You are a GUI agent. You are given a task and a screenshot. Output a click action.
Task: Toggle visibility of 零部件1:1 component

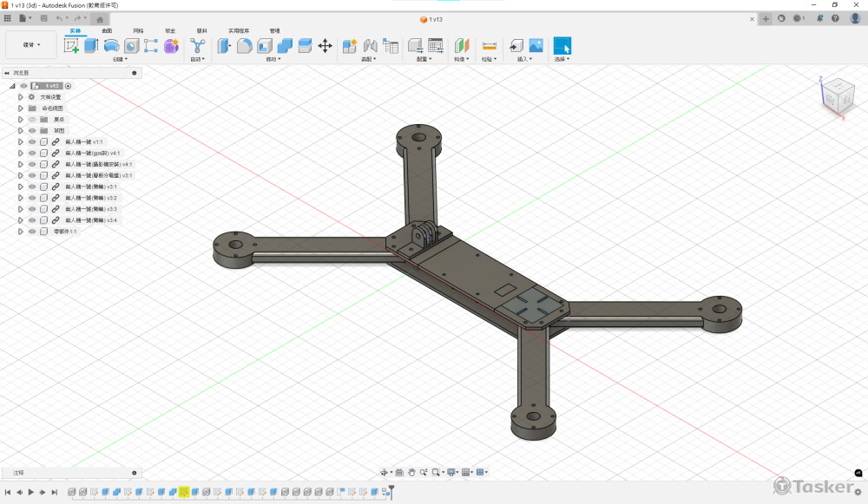point(32,232)
